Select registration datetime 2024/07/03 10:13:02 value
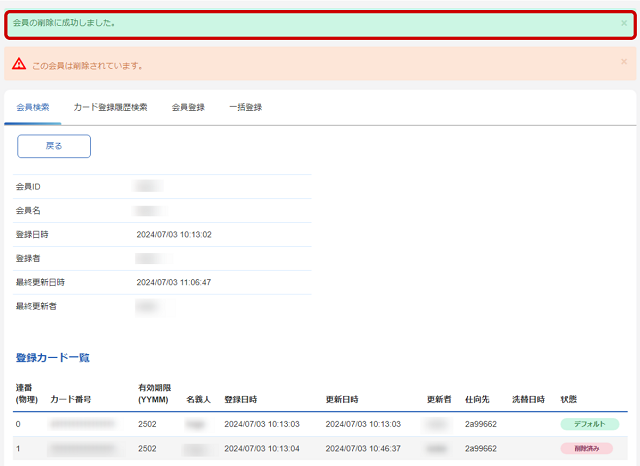 [174, 235]
